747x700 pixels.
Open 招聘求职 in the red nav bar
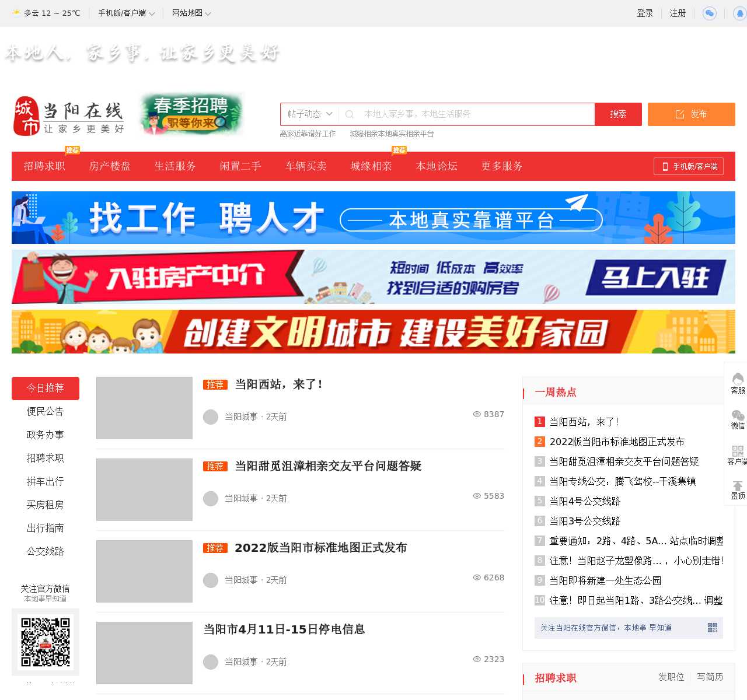[x=44, y=166]
